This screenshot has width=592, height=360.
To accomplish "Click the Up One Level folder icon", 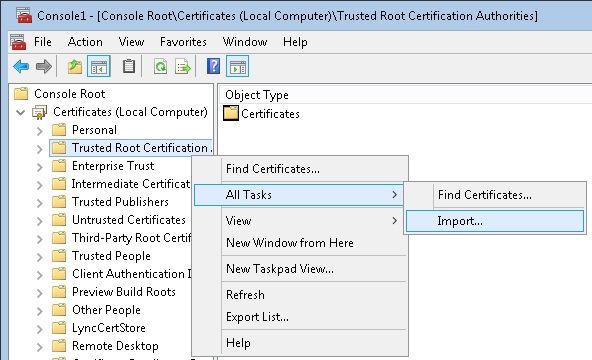I will coord(75,67).
